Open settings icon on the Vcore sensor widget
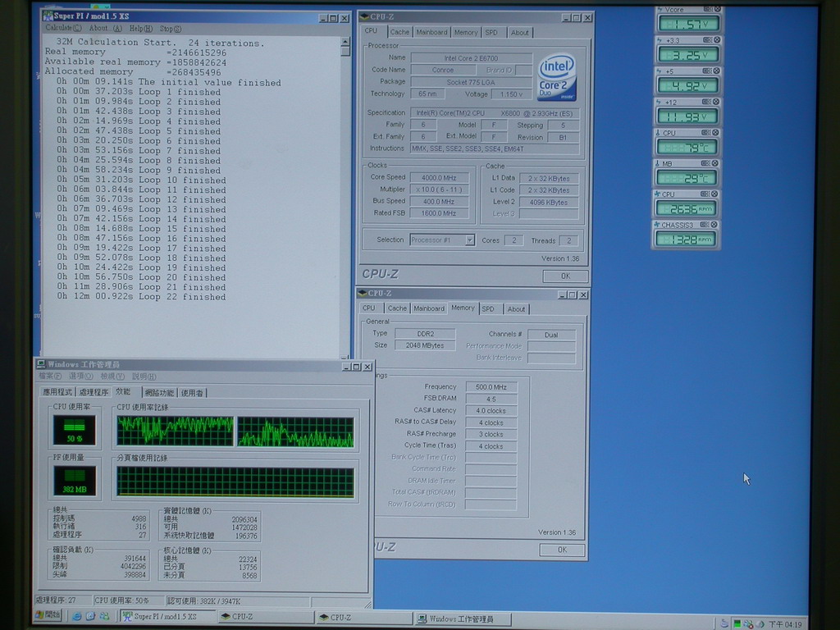840x630 pixels. coord(708,9)
